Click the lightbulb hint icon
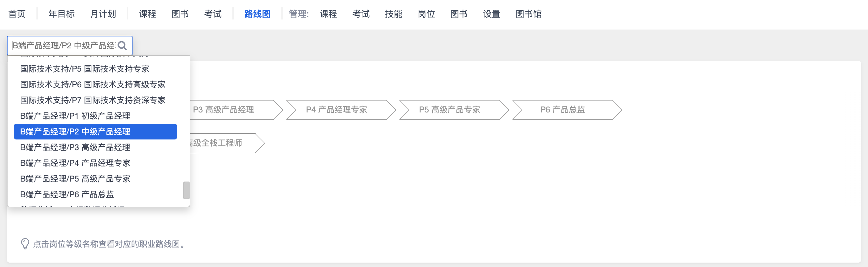Screen dimensions: 868x267 tap(25, 244)
